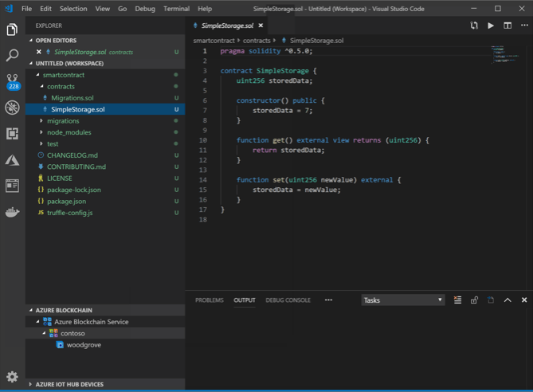Switch to the Problems panel tab

[x=210, y=300]
